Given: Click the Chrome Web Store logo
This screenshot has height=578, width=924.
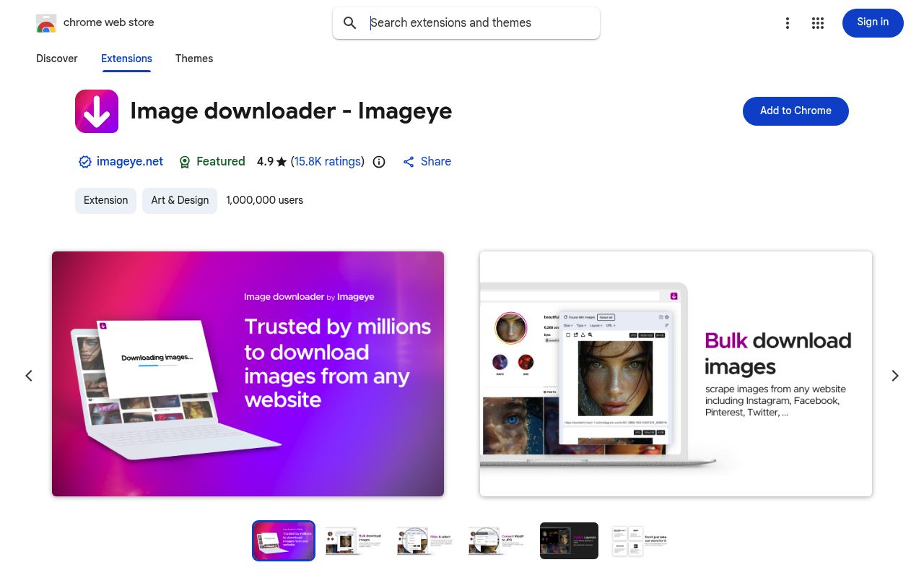Looking at the screenshot, I should [46, 22].
